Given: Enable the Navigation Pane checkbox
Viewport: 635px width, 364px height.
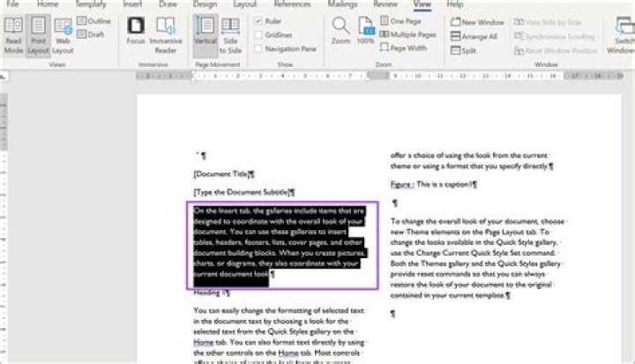Looking at the screenshot, I should [286, 48].
